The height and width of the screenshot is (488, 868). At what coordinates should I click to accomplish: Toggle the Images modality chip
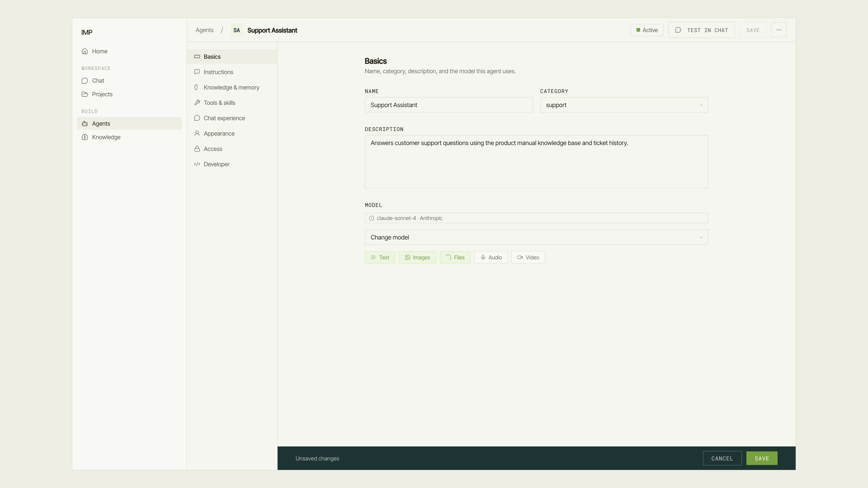pos(417,257)
